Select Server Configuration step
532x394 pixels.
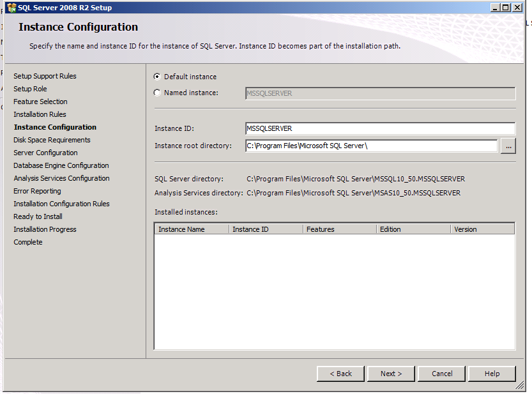coord(45,153)
